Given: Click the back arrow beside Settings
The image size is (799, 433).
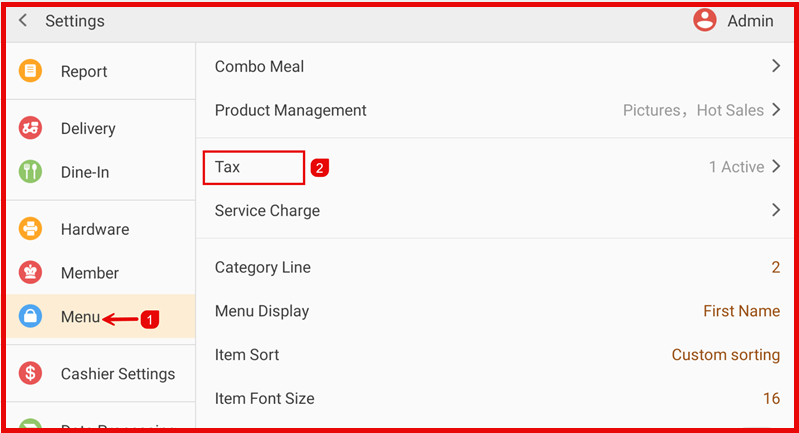Looking at the screenshot, I should [x=23, y=21].
